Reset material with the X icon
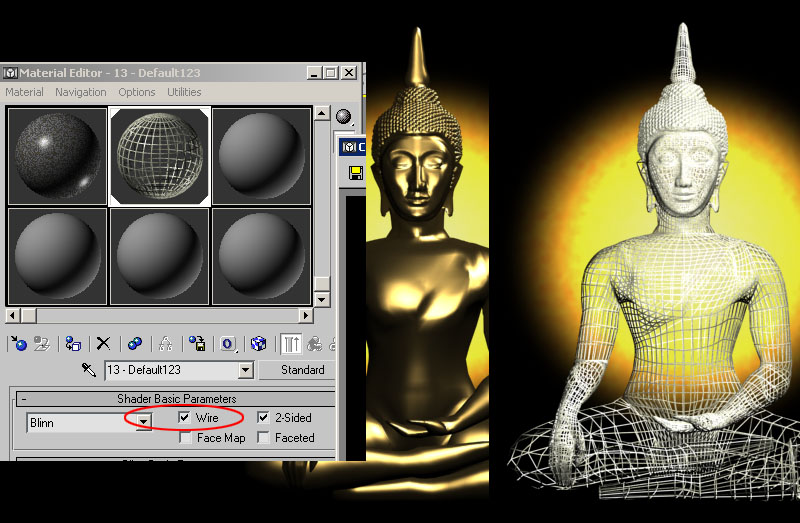Image resolution: width=800 pixels, height=523 pixels. pos(104,343)
